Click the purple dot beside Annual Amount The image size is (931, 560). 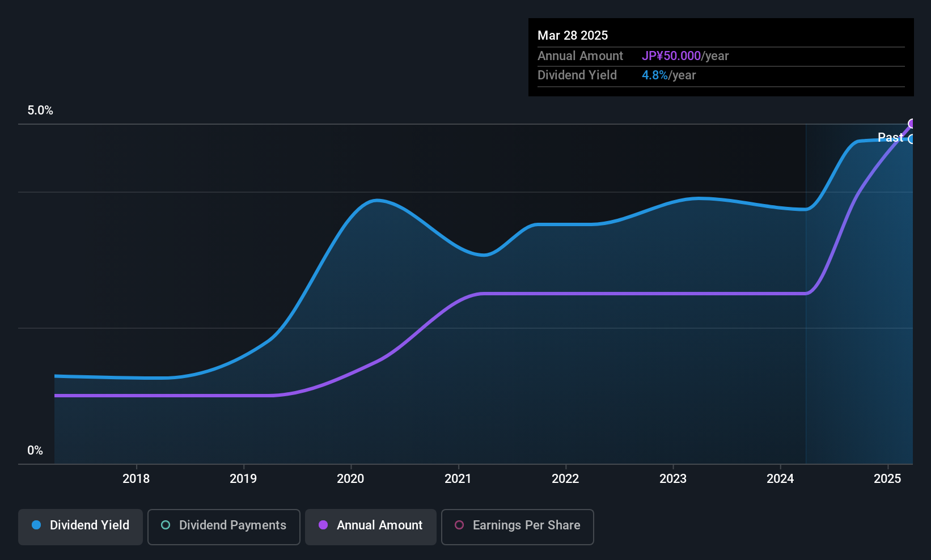(323, 525)
